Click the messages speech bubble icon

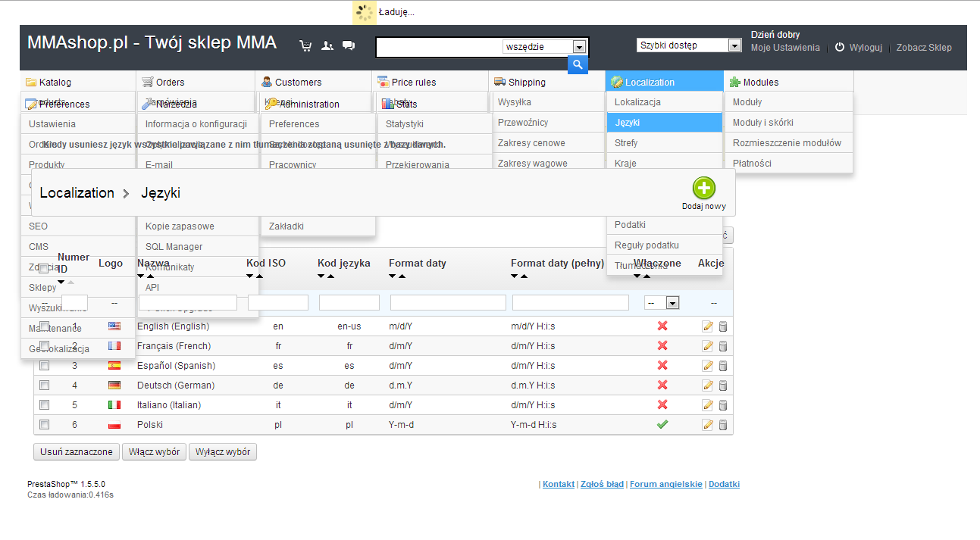[349, 45]
